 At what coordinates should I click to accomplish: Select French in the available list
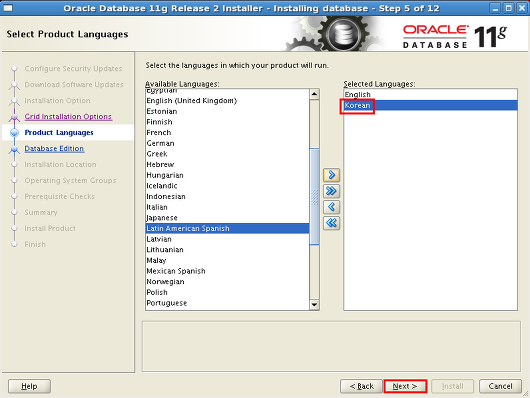coord(227,133)
